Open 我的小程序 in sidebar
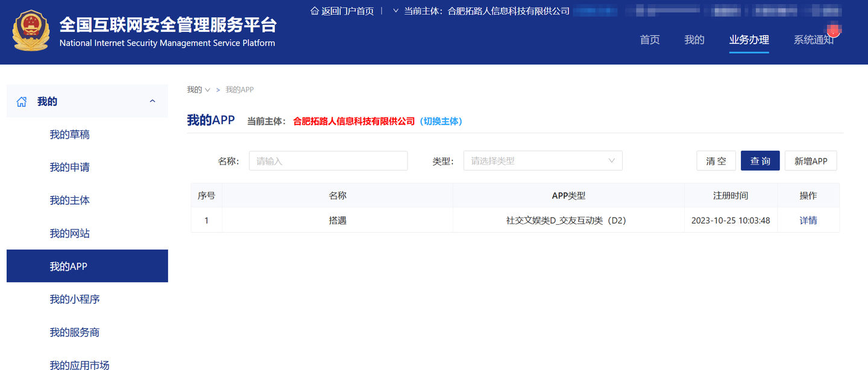 (x=75, y=299)
